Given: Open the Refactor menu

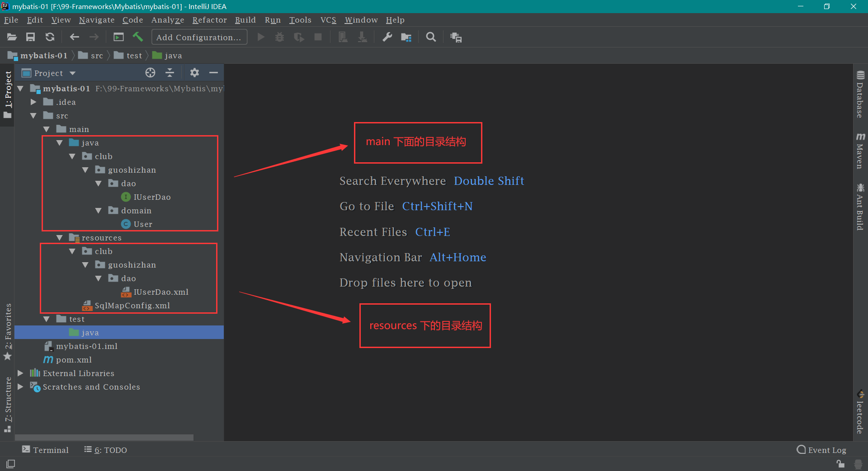Looking at the screenshot, I should pos(209,20).
